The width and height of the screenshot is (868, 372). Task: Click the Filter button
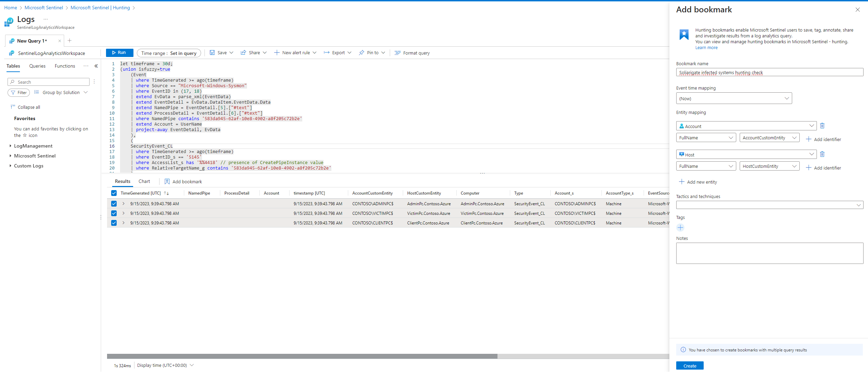pos(19,92)
